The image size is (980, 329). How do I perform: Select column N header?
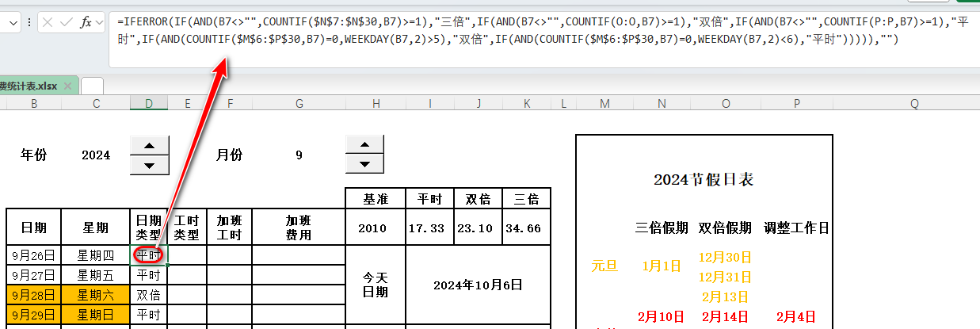(662, 104)
